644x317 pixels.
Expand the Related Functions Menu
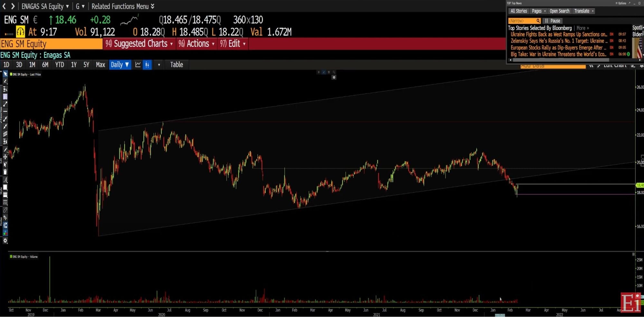click(x=123, y=6)
